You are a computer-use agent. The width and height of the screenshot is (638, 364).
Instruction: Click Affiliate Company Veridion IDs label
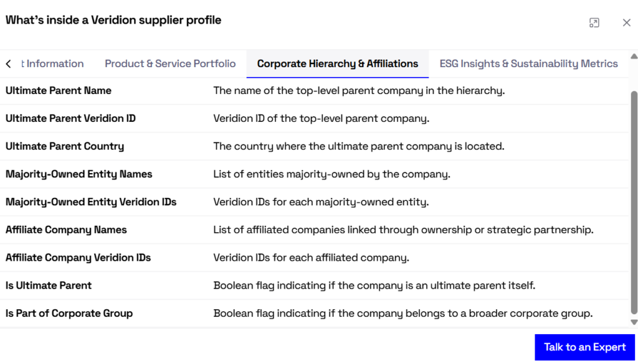coord(78,258)
